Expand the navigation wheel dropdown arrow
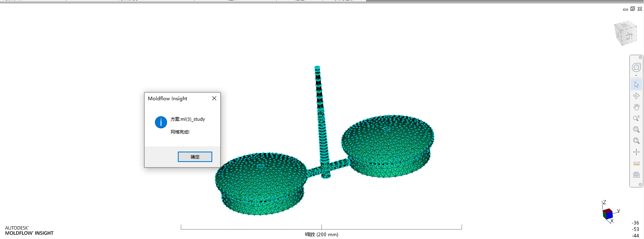 [x=636, y=75]
